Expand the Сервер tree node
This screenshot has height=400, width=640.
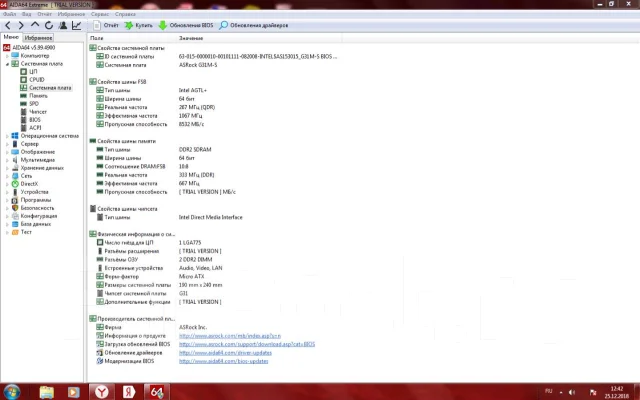coord(7,144)
